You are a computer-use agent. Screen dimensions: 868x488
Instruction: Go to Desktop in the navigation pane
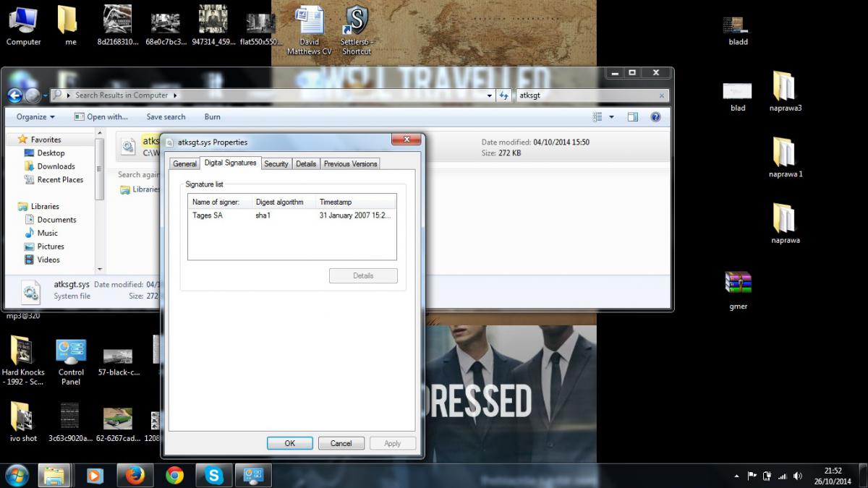pos(51,153)
